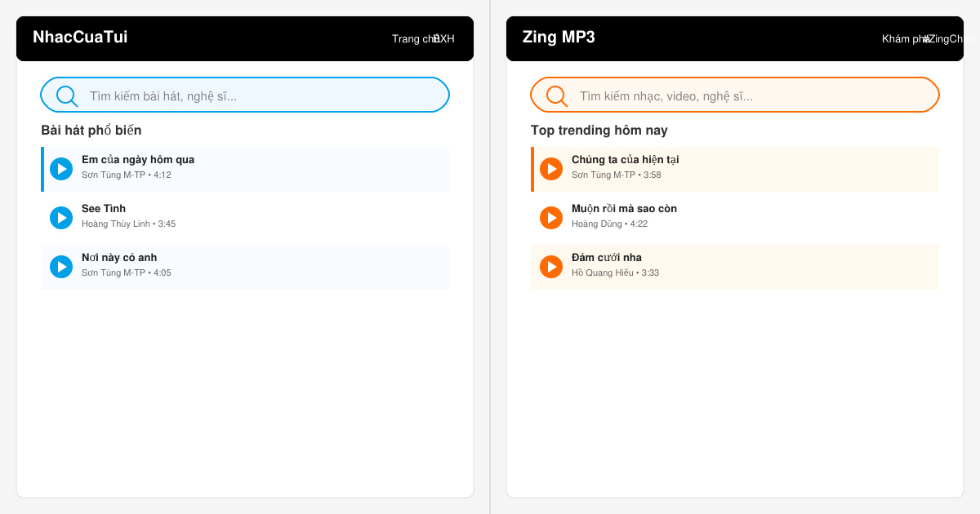Select the Nơi này có anh song row
This screenshot has width=980, height=514.
[245, 267]
